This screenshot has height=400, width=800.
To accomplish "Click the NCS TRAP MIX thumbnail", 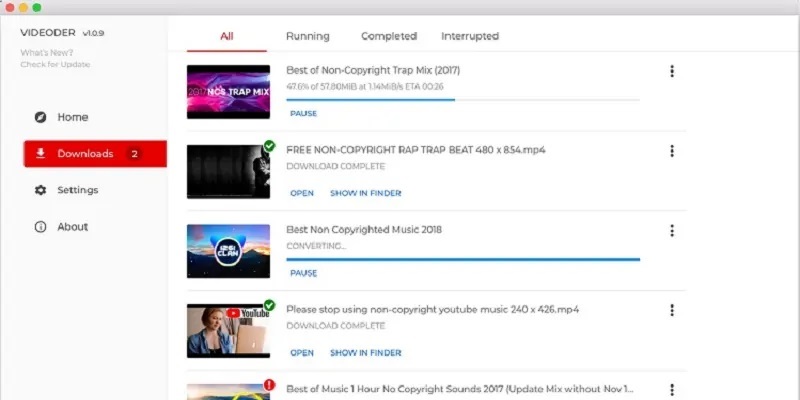I will (228, 92).
